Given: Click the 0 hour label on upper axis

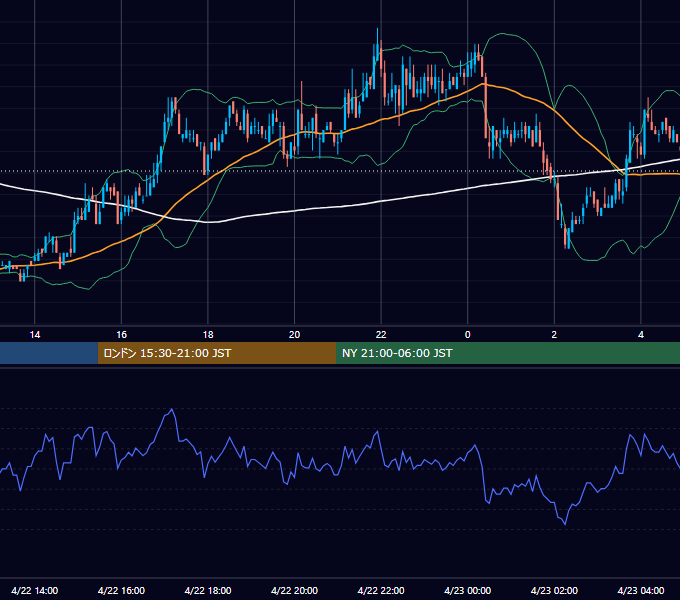Looking at the screenshot, I should 468,335.
